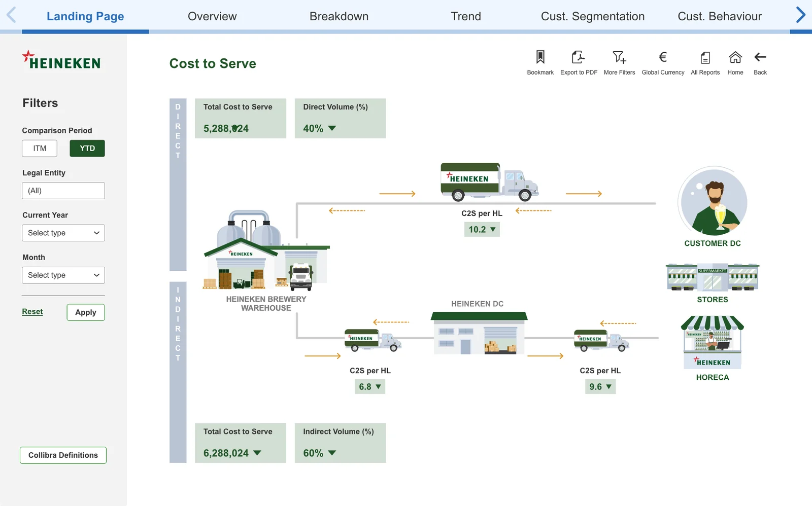Open More Filters funnel icon
This screenshot has width=812, height=506.
pos(619,57)
